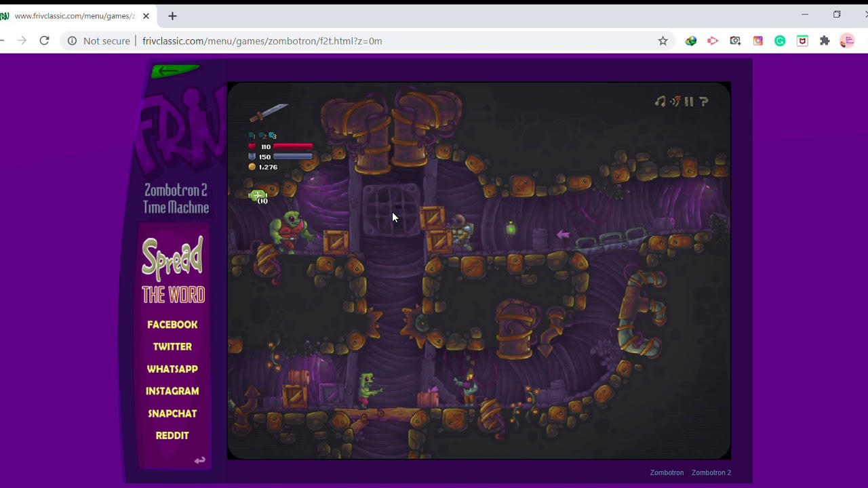Viewport: 868px width, 488px height.
Task: Click the red health bar
Action: click(293, 146)
